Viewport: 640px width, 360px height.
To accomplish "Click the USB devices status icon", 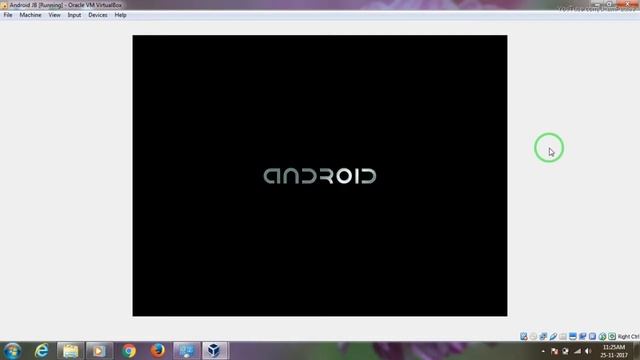I will 553,336.
